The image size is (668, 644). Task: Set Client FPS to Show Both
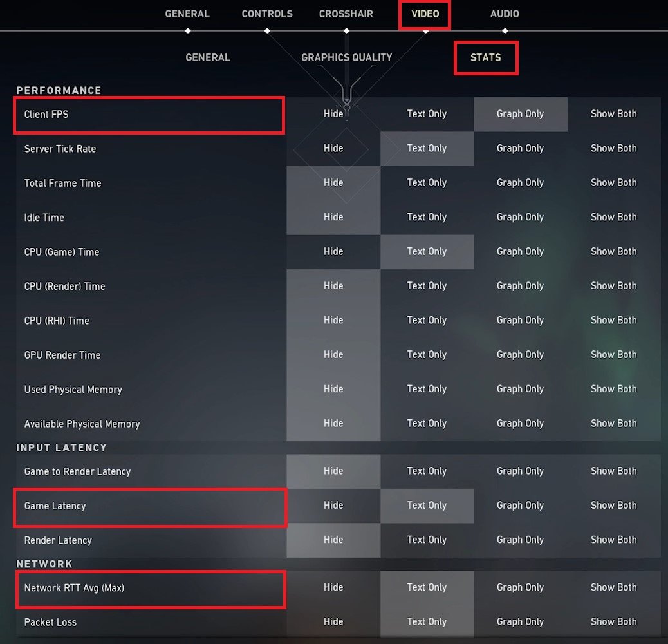click(x=614, y=114)
